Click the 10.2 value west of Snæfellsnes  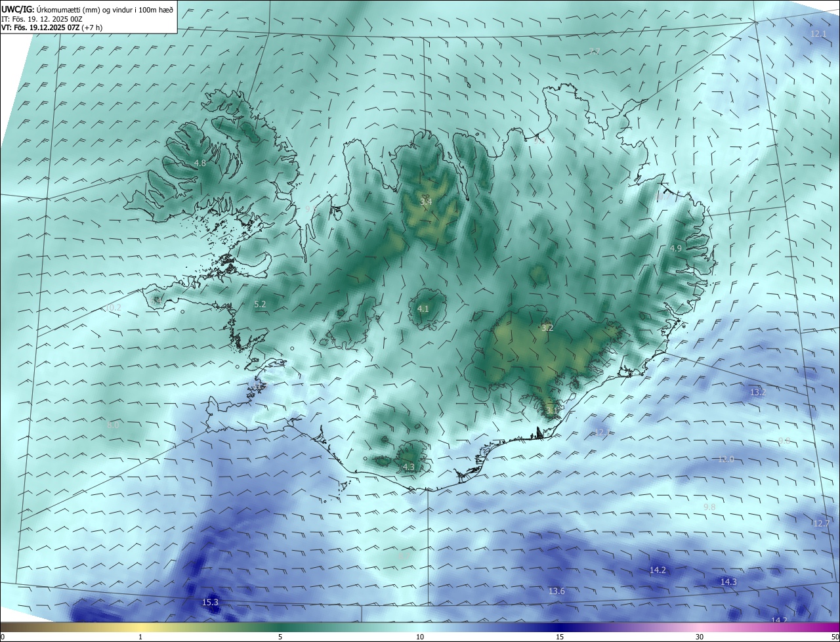pos(113,307)
